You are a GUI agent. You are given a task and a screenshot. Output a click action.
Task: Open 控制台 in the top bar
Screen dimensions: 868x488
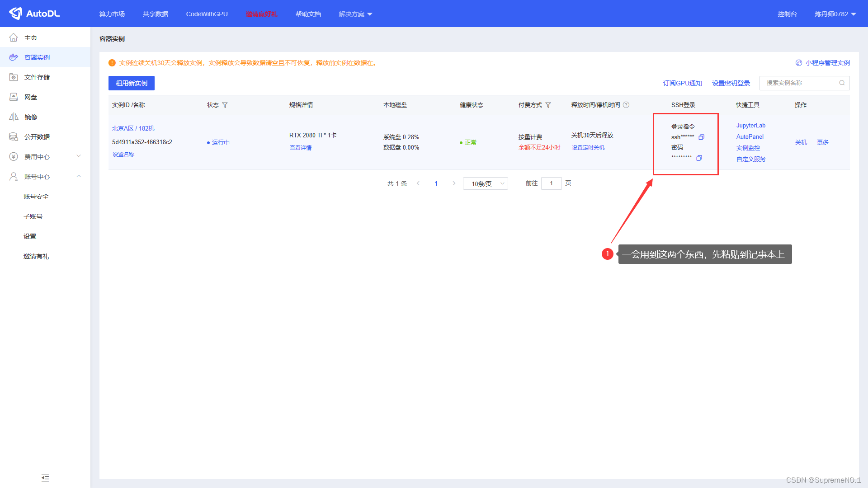point(787,14)
